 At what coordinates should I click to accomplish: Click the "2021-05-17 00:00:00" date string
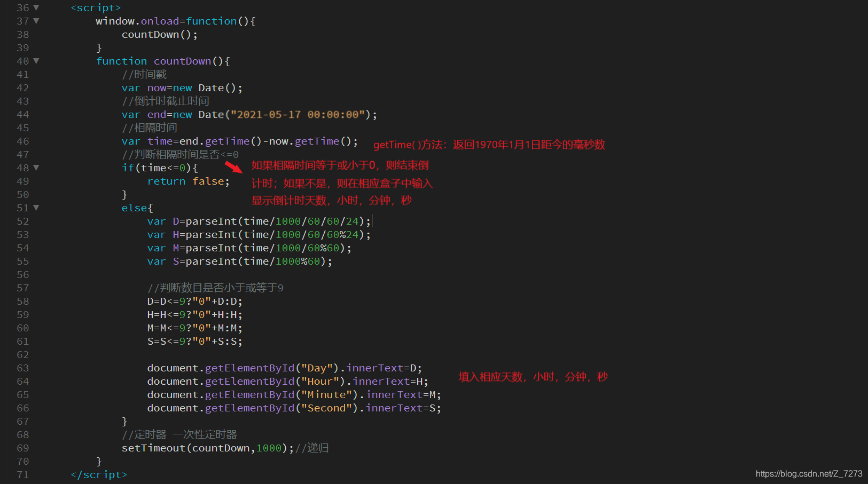pos(298,115)
